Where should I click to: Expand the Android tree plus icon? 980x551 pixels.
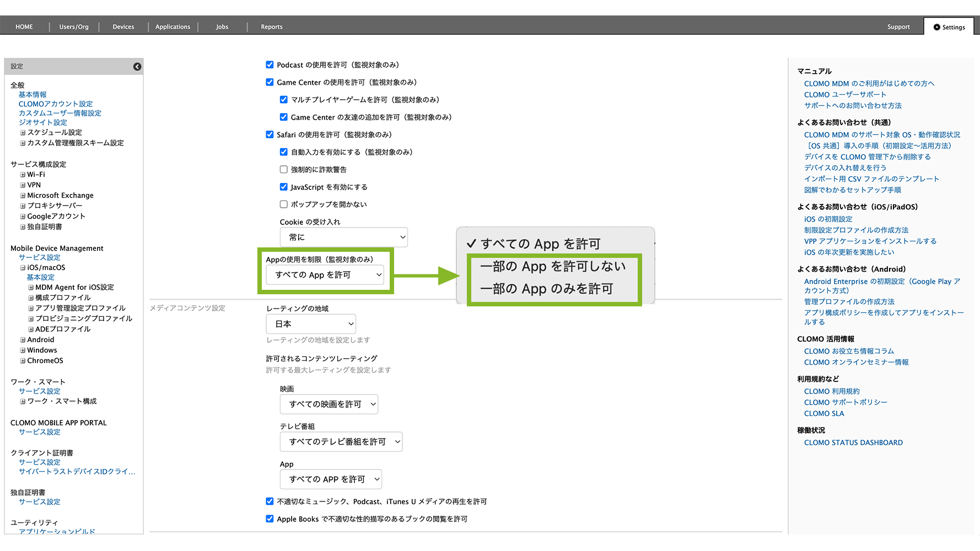23,340
